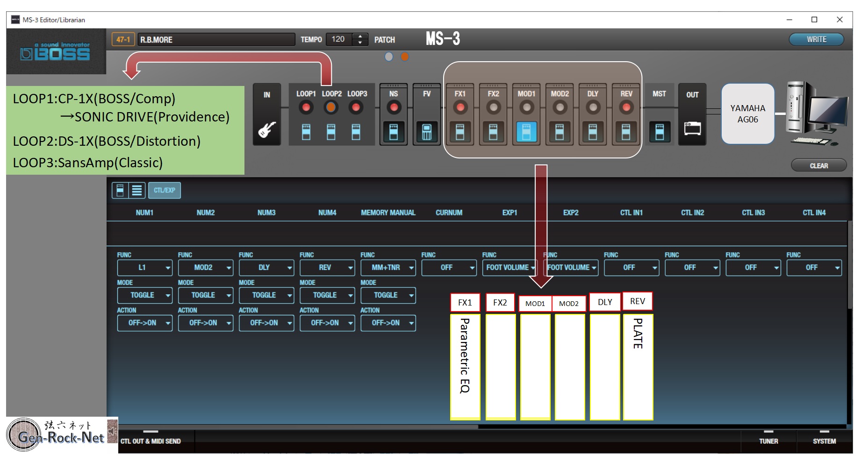Click the CTL IN3 column header
Screen dimensions: 868x462
pyautogui.click(x=753, y=213)
